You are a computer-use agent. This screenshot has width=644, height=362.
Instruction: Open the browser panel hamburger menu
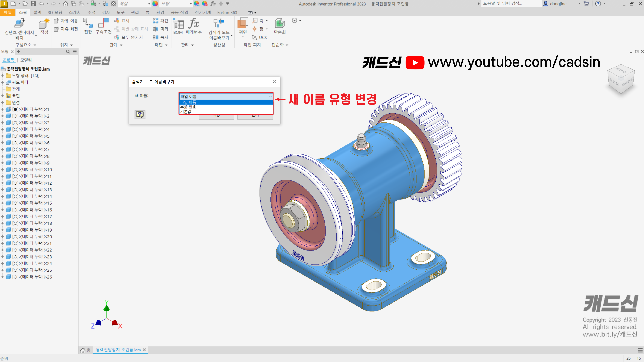75,51
